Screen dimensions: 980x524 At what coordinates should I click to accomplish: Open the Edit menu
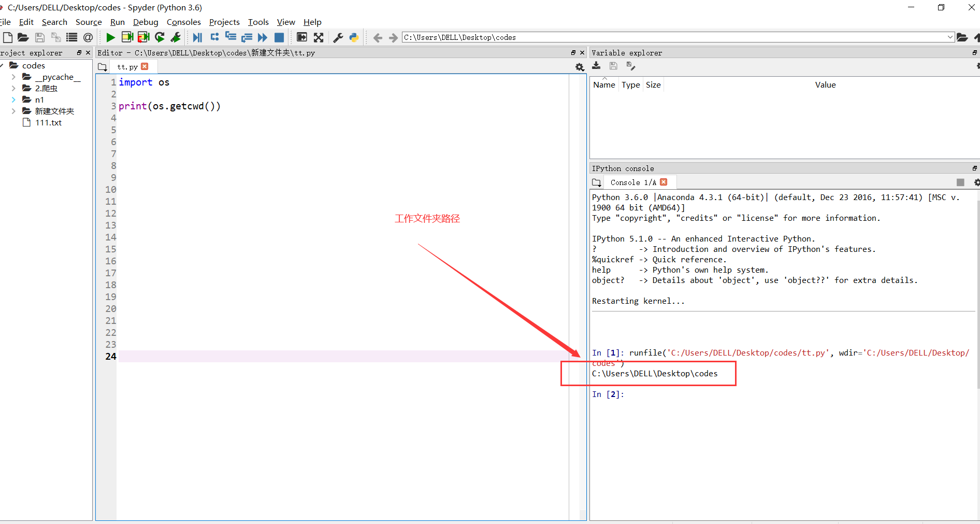pyautogui.click(x=26, y=22)
